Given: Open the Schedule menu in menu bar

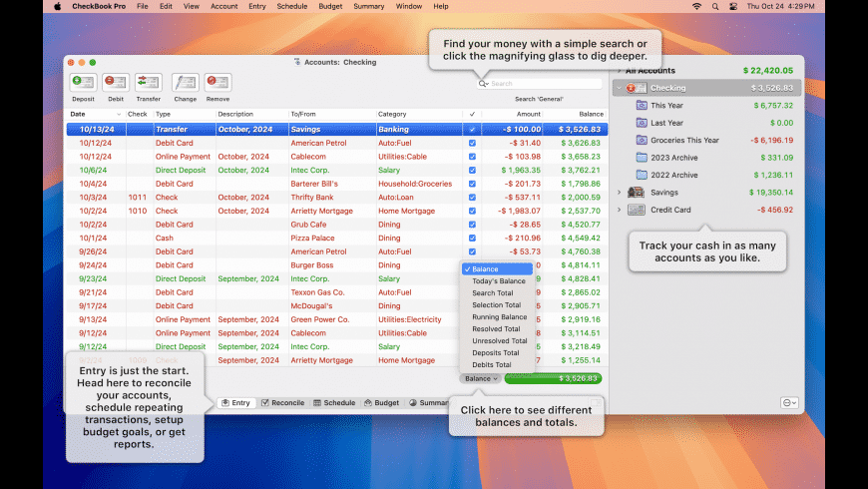Looking at the screenshot, I should pos(291,7).
